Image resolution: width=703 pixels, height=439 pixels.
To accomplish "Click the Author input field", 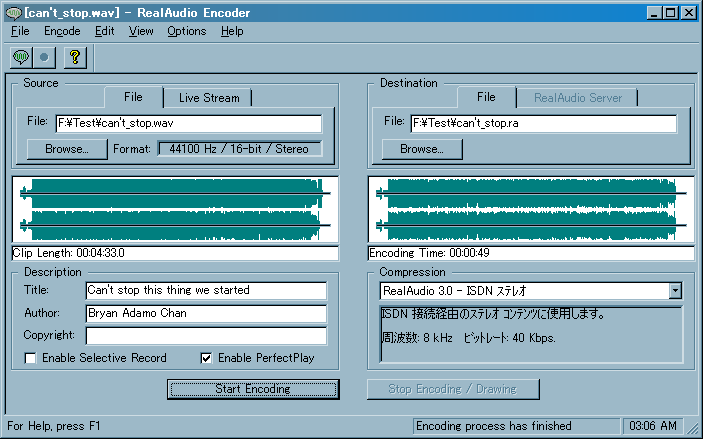I will tap(206, 313).
